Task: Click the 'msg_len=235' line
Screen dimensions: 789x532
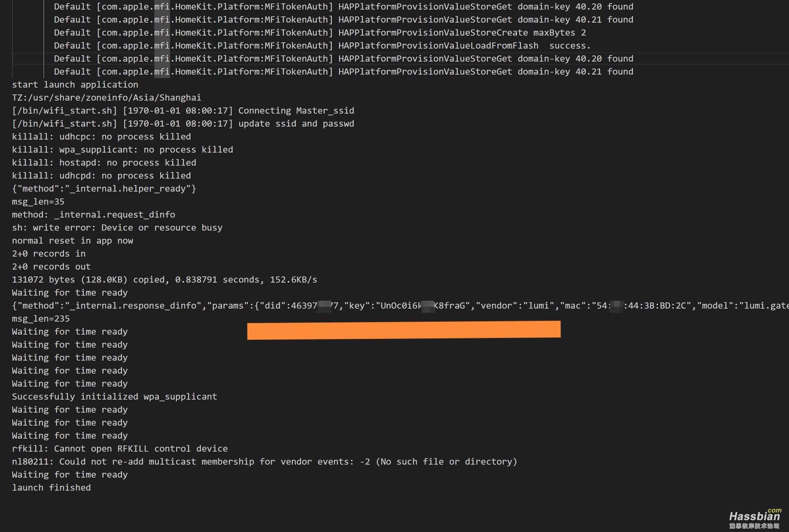Action: (41, 319)
